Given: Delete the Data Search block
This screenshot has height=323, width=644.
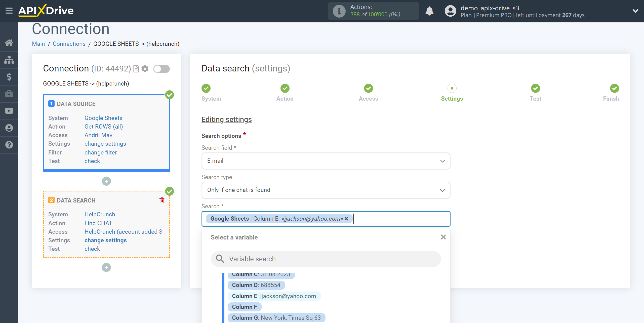Looking at the screenshot, I should [162, 200].
